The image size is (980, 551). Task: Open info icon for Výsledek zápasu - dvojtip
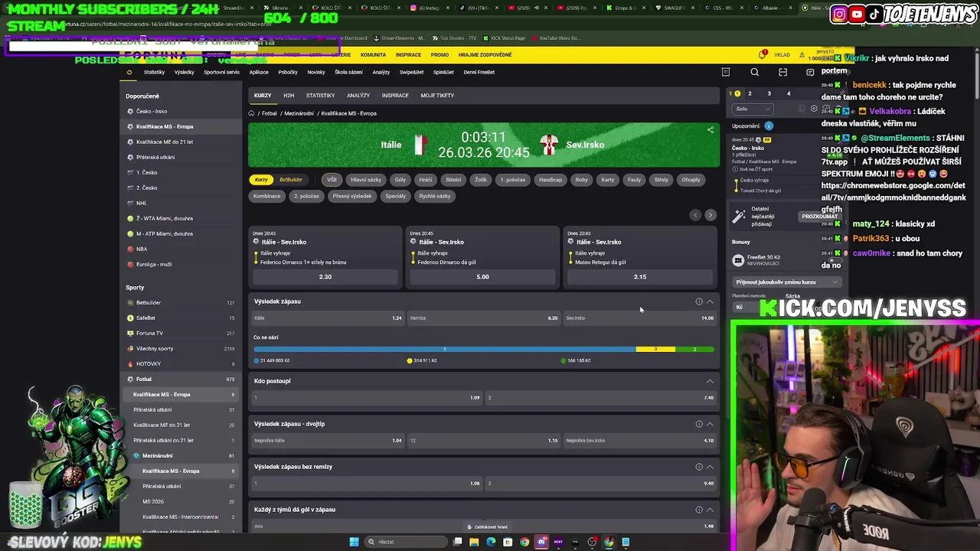click(x=699, y=424)
